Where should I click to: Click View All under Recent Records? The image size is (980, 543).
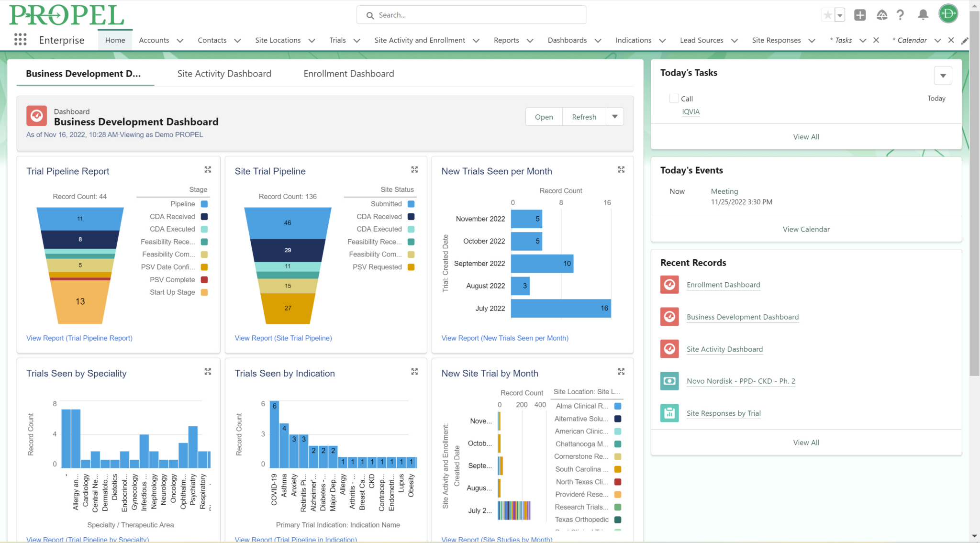coord(806,443)
